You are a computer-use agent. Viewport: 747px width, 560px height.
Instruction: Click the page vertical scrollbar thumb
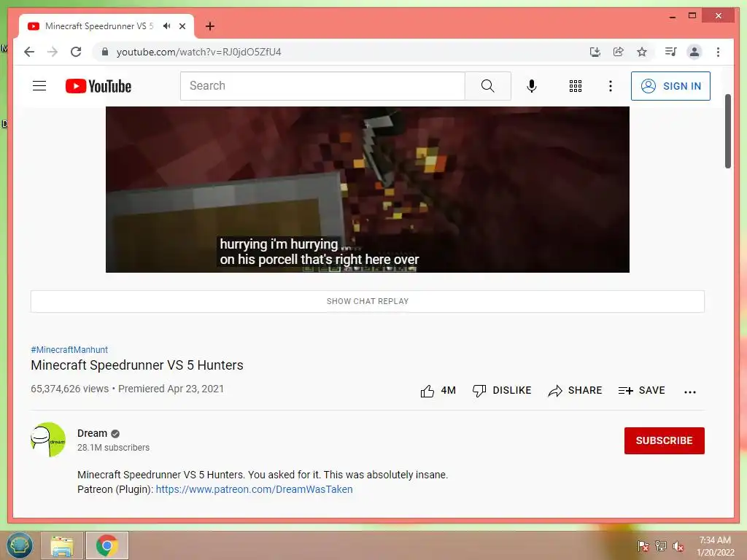tap(727, 131)
